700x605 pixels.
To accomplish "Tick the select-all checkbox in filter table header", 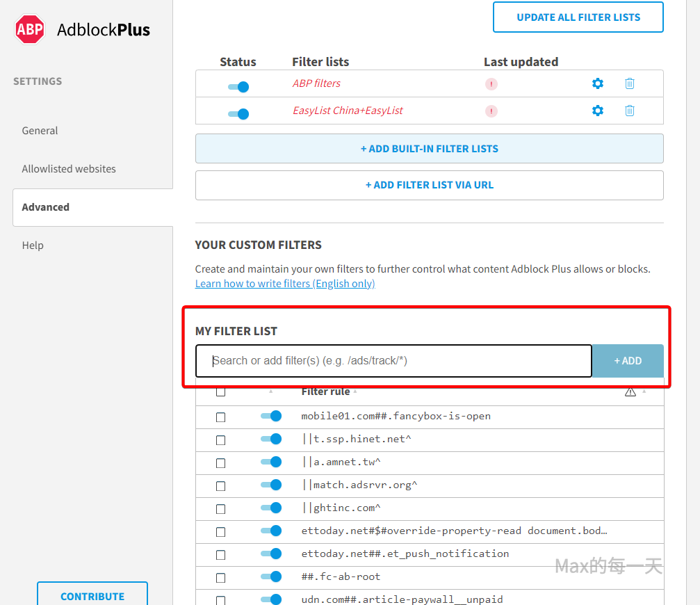I will click(220, 392).
